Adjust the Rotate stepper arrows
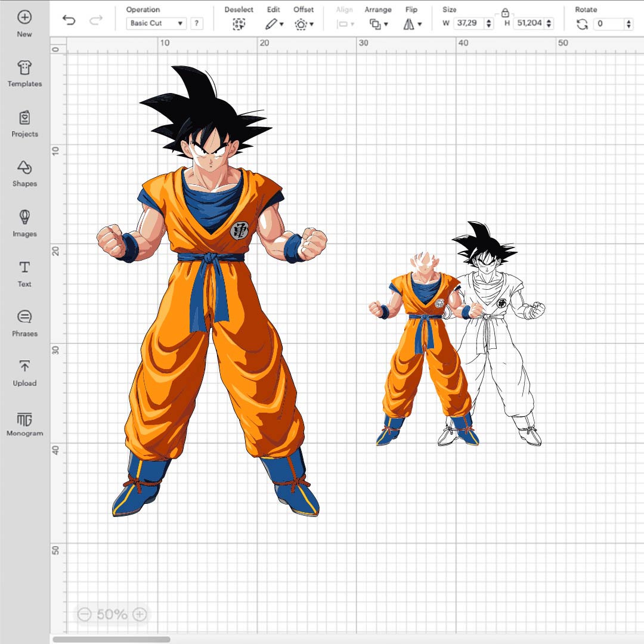 (x=629, y=23)
